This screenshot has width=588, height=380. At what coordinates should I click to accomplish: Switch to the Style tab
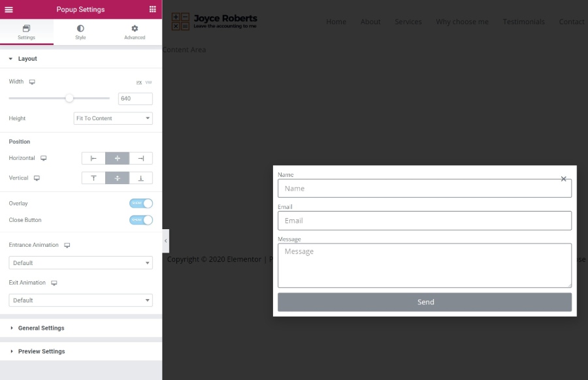point(80,32)
